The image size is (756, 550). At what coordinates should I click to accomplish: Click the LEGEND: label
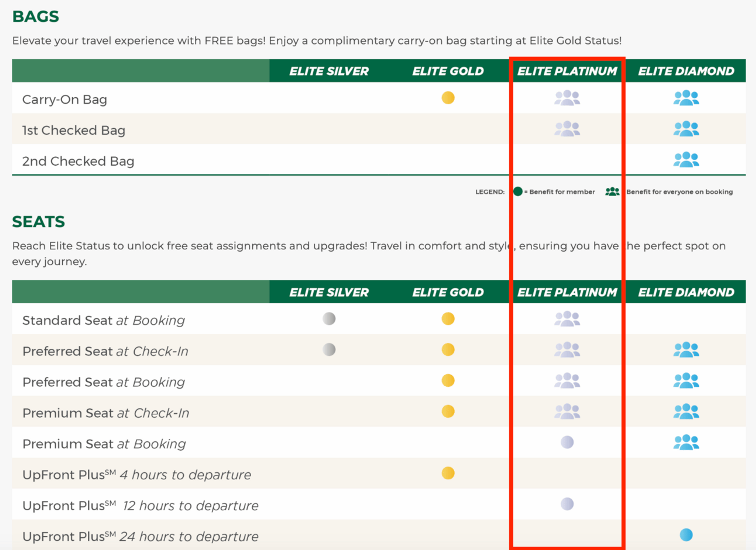click(490, 192)
